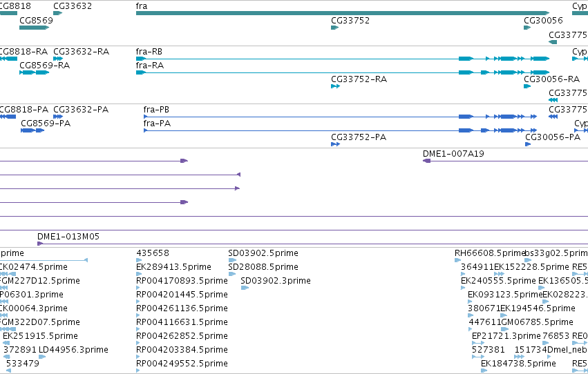The height and width of the screenshot is (374, 588).
Task: Open the 533479 feature label
Action: tap(23, 364)
